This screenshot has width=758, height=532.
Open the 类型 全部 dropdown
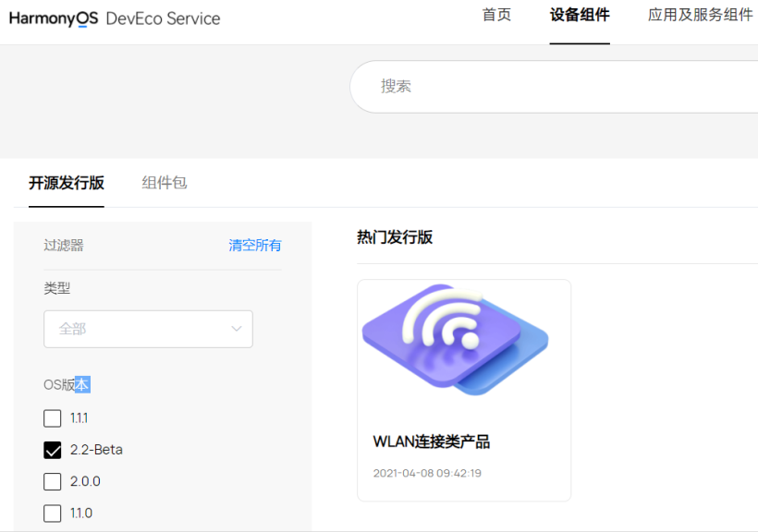point(148,329)
